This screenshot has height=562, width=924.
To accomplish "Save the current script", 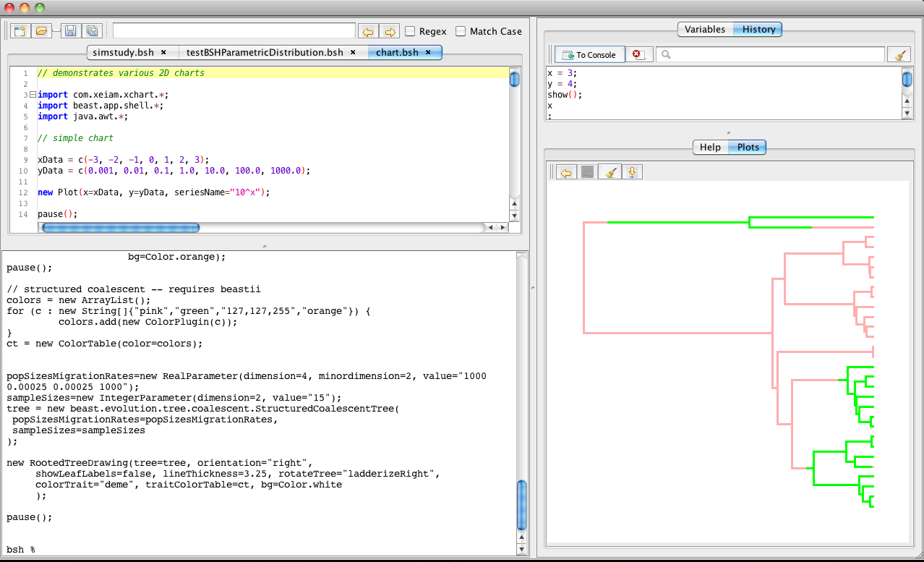I will (x=70, y=31).
